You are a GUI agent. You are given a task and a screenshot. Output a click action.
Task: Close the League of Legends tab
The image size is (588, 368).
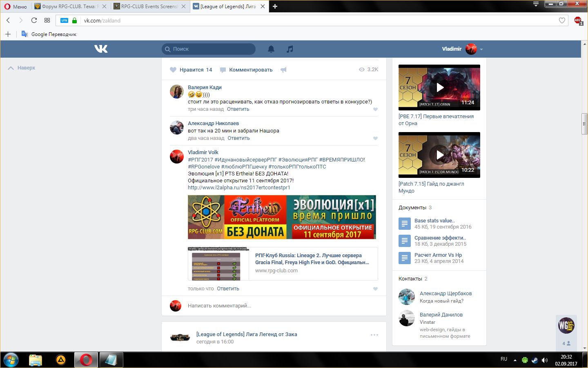263,7
